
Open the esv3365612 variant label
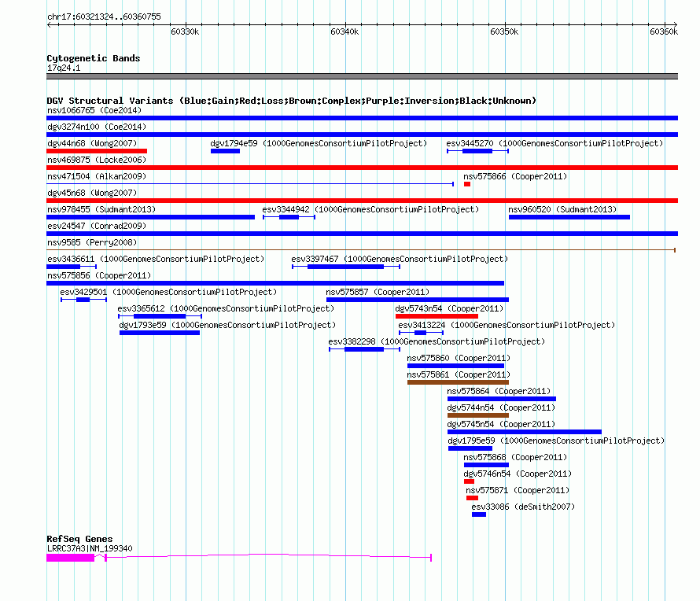click(226, 308)
